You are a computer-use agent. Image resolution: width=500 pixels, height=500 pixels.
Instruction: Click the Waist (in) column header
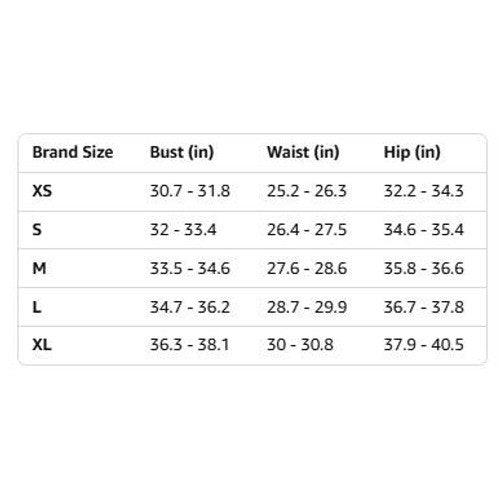[x=303, y=153]
